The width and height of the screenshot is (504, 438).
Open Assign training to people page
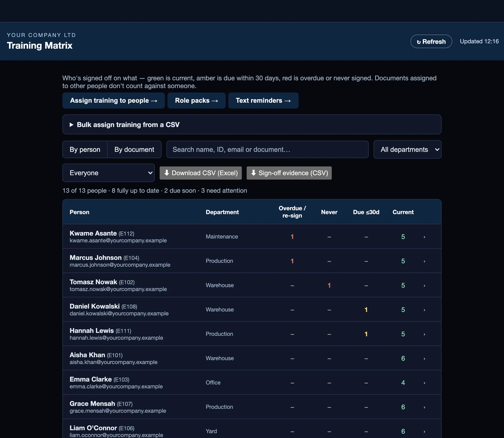click(x=114, y=101)
